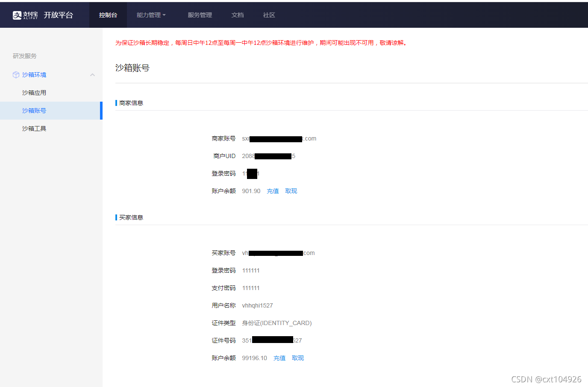This screenshot has height=387, width=588.
Task: Open the 服务管理 menu item
Action: [200, 15]
